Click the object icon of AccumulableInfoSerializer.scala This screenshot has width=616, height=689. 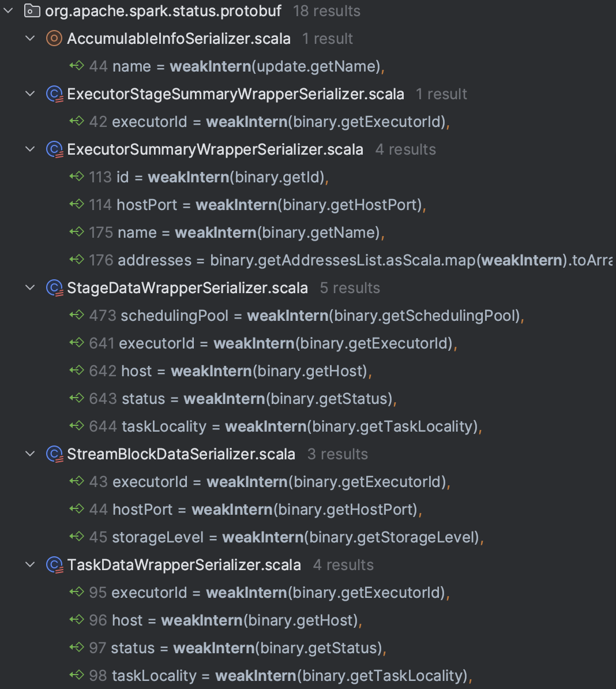click(54, 38)
